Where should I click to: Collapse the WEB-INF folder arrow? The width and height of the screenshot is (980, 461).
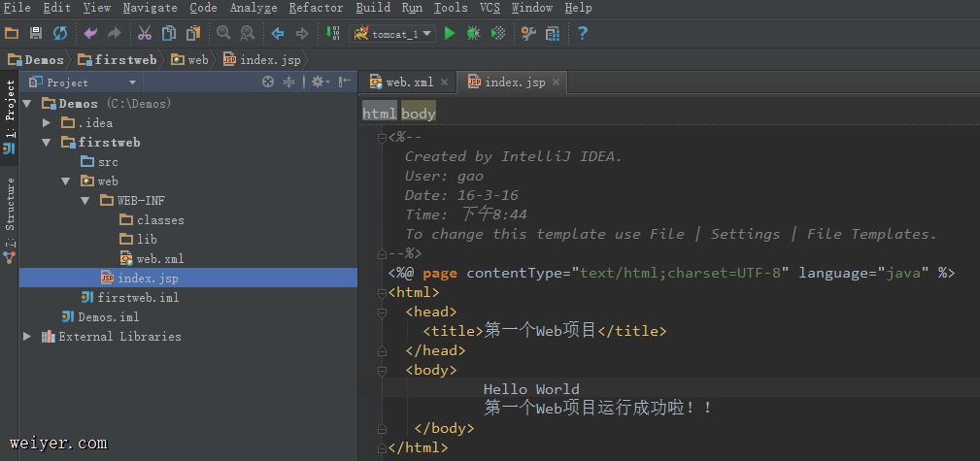[x=85, y=201]
